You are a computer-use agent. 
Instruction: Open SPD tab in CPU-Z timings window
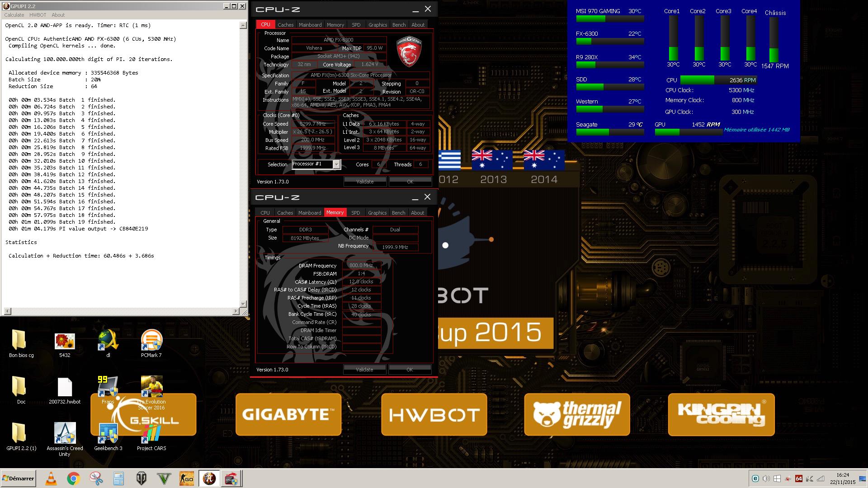(x=356, y=213)
